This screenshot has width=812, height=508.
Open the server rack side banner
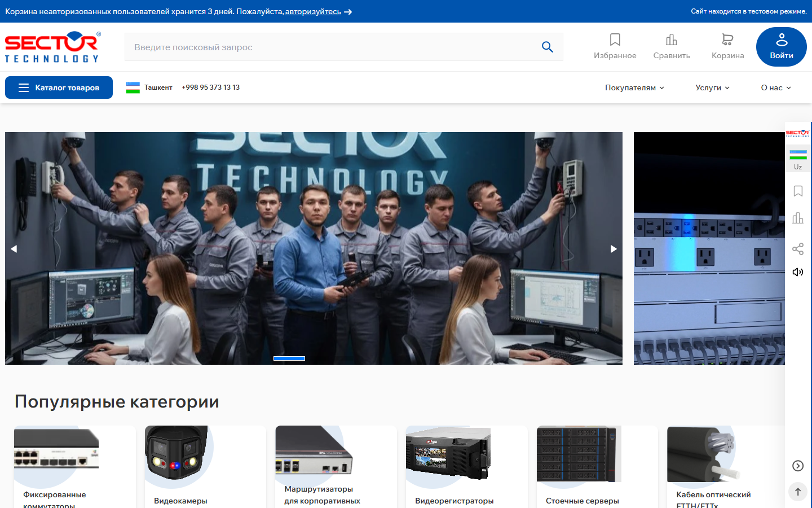709,248
